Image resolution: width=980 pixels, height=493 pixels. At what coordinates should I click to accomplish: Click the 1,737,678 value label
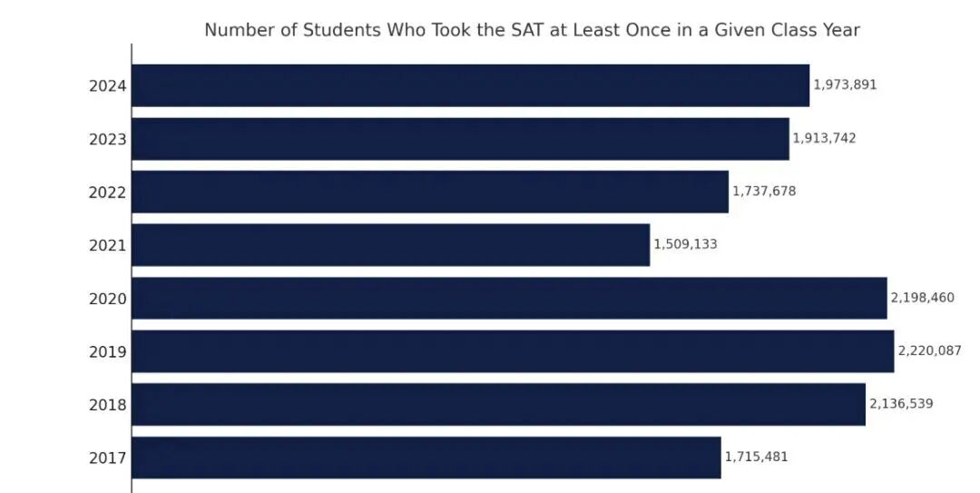coord(764,191)
